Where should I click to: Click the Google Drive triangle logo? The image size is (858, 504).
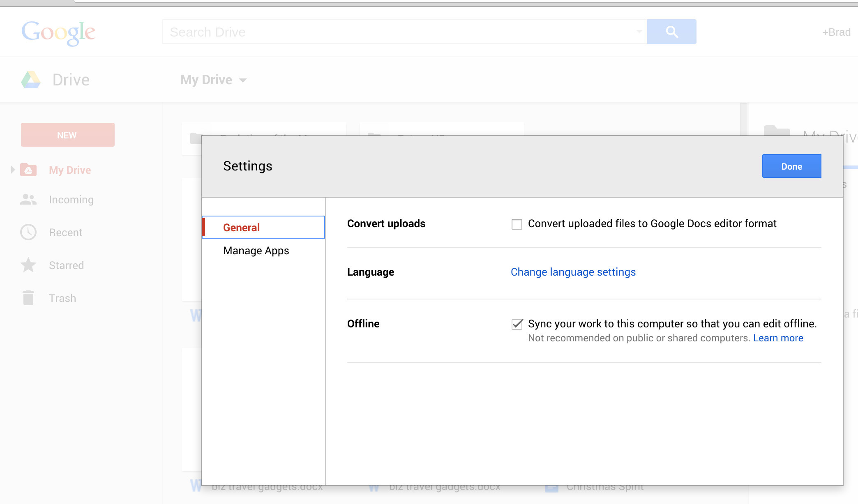pyautogui.click(x=31, y=80)
